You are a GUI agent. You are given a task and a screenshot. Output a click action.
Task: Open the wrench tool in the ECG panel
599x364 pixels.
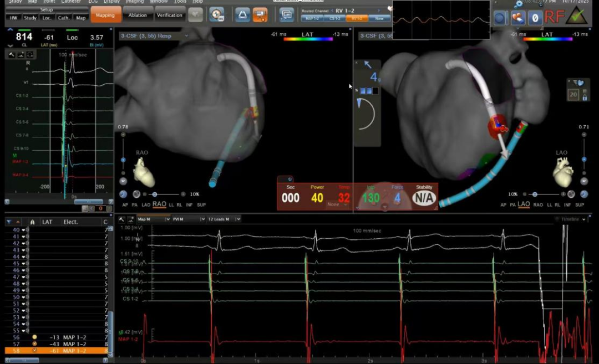tap(11, 55)
